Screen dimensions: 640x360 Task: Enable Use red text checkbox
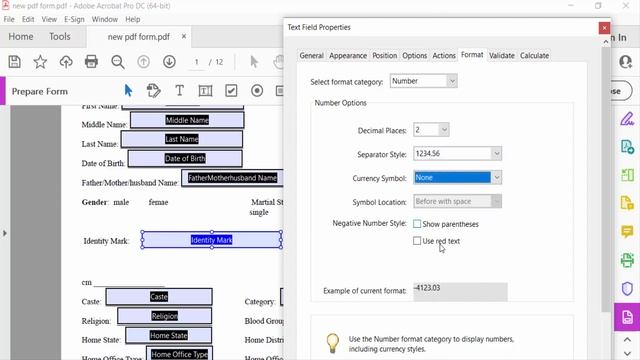[417, 241]
